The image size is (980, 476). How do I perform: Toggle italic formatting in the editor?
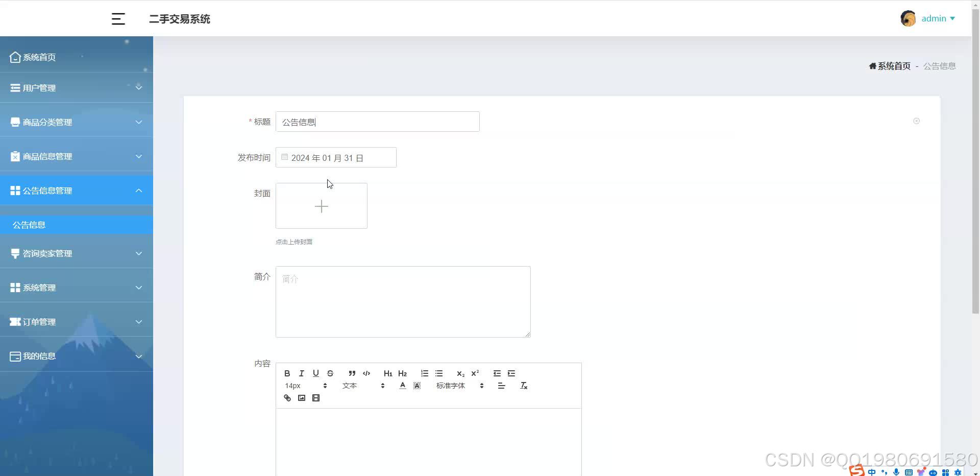302,373
